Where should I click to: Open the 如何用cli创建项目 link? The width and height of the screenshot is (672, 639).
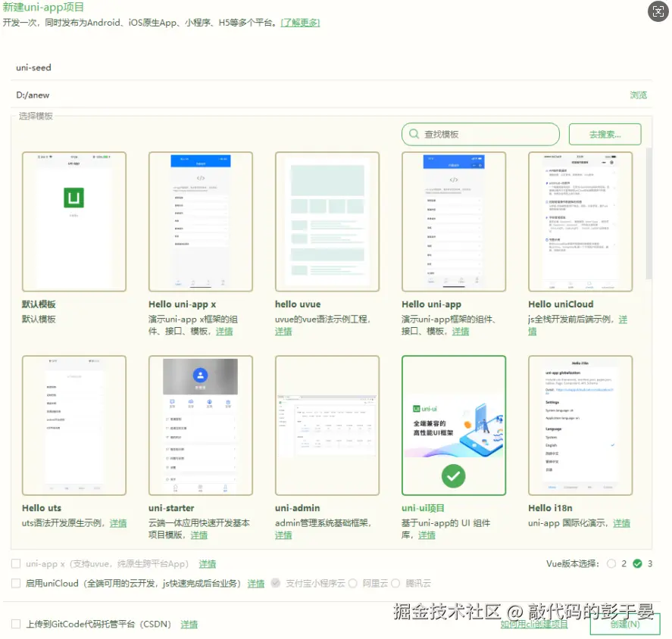point(534,624)
